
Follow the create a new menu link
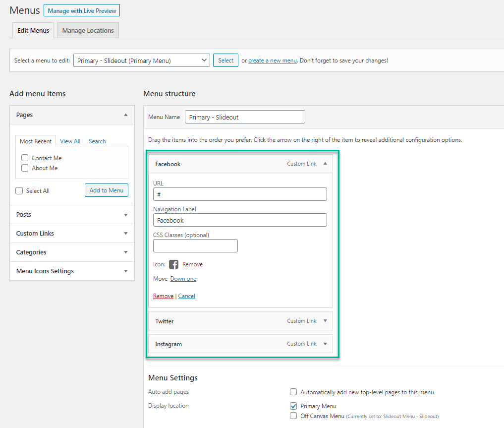coord(273,61)
